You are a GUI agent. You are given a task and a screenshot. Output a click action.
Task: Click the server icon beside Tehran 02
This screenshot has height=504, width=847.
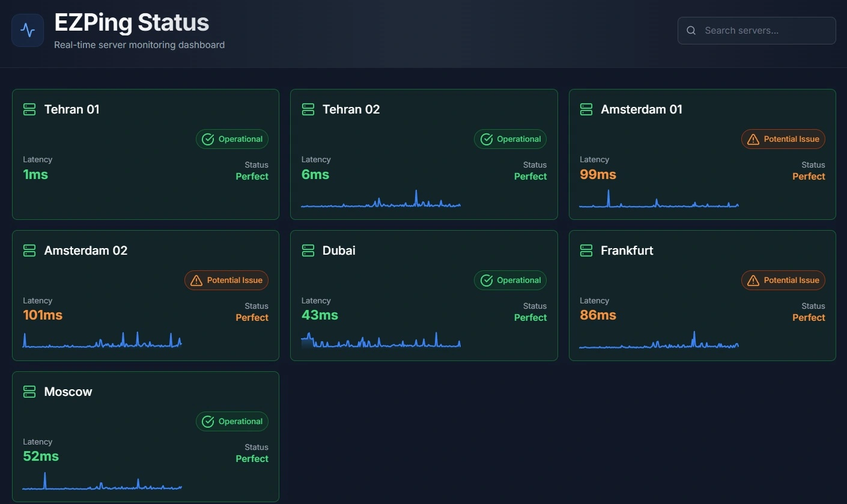tap(308, 109)
